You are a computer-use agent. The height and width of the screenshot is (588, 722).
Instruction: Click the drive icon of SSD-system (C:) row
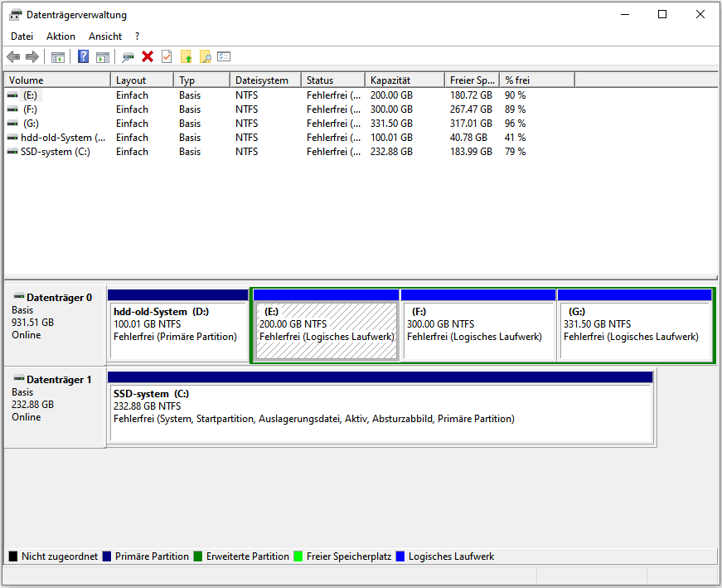coord(12,152)
